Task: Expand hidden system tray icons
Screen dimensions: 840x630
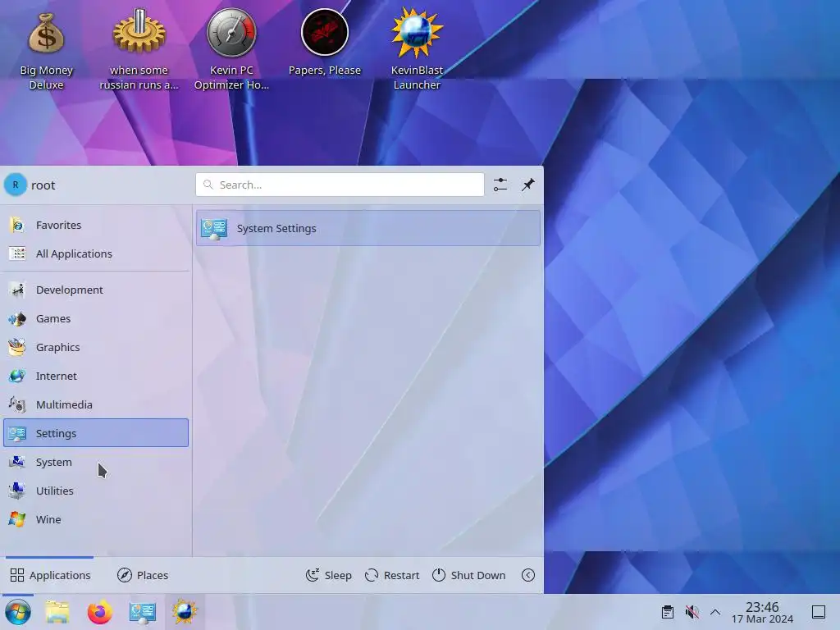Action: pos(715,612)
